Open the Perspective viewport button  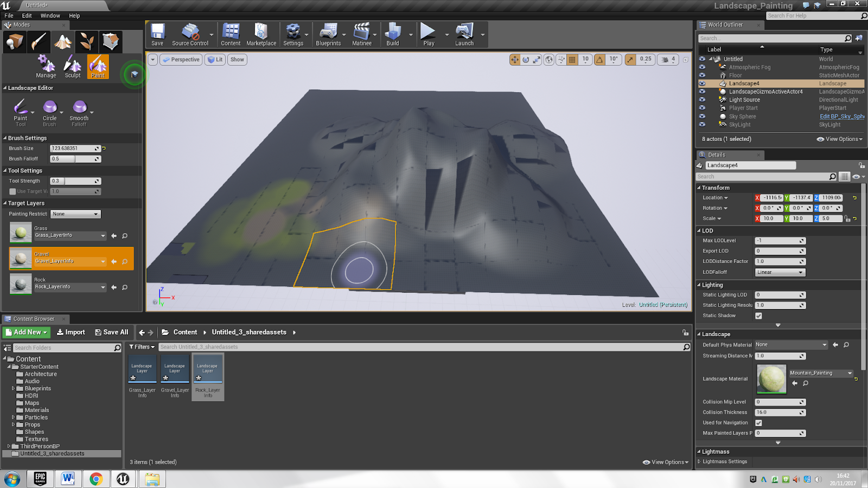[x=181, y=60]
